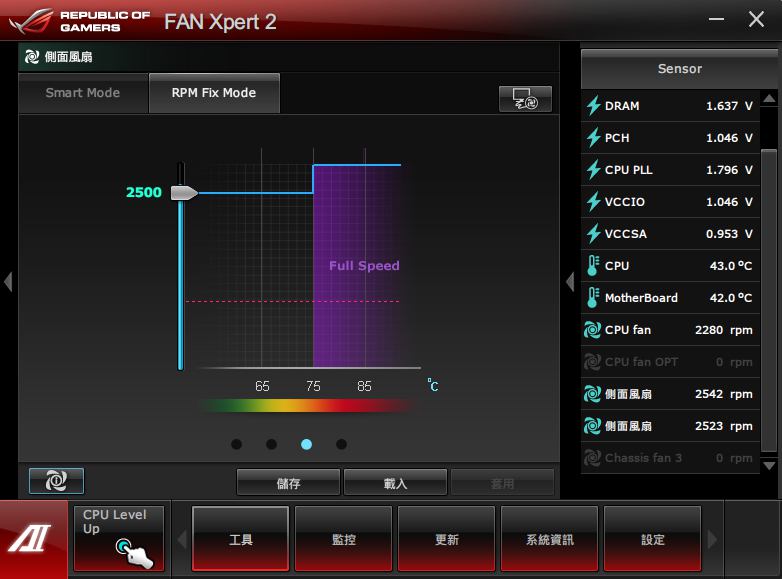Click the PCH voltage lightning icon
The height and width of the screenshot is (579, 782).
(593, 138)
